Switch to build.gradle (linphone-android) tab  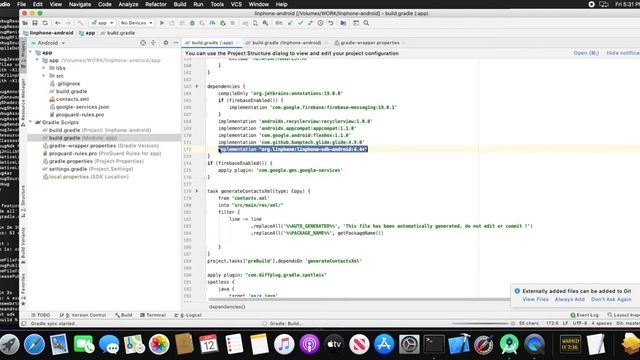click(x=287, y=43)
